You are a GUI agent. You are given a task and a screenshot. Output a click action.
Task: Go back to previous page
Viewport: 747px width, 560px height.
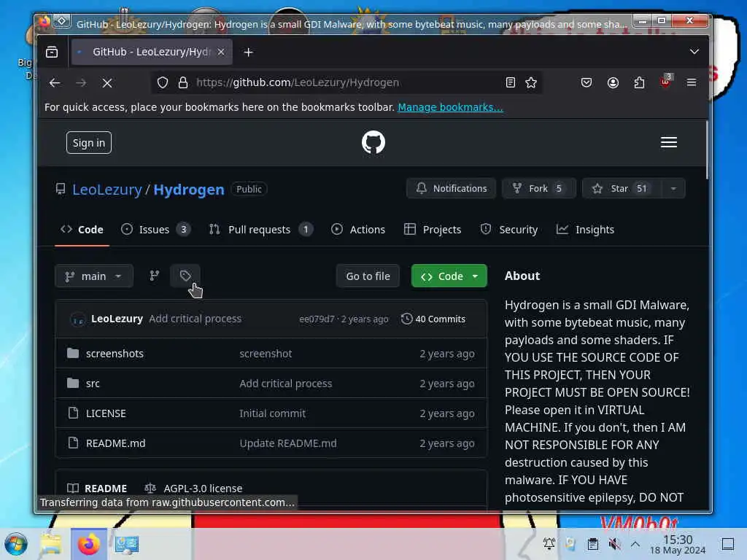(55, 83)
